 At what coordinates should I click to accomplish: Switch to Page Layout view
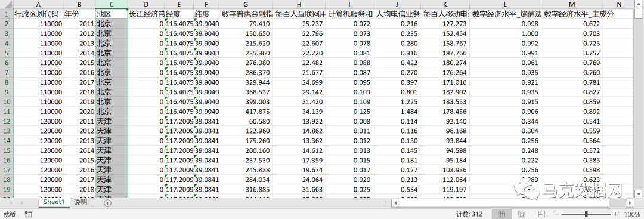[x=522, y=214]
